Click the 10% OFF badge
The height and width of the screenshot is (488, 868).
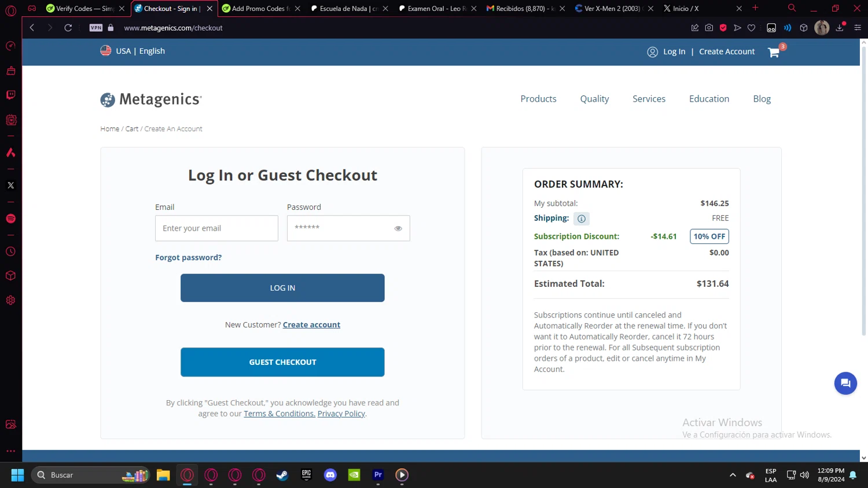pos(709,236)
